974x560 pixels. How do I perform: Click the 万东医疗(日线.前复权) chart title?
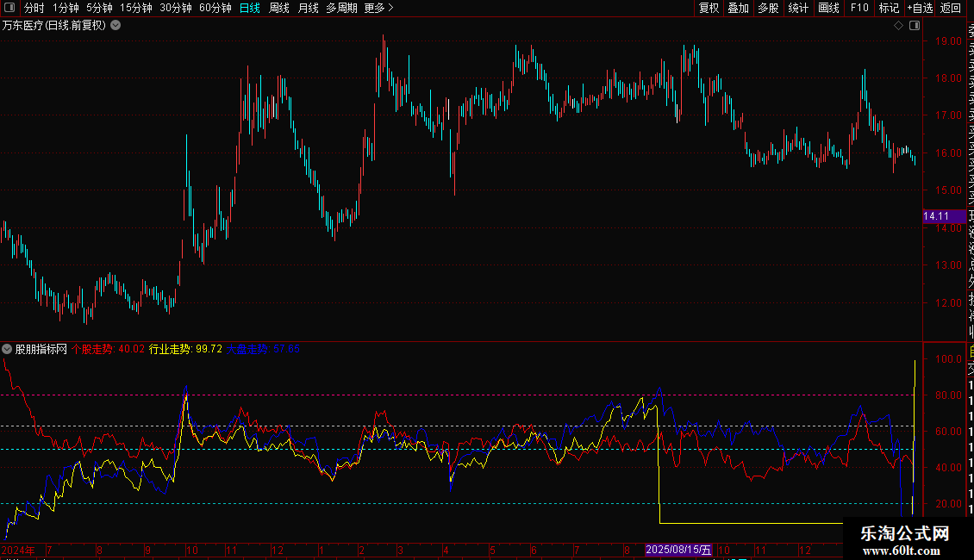pos(54,26)
